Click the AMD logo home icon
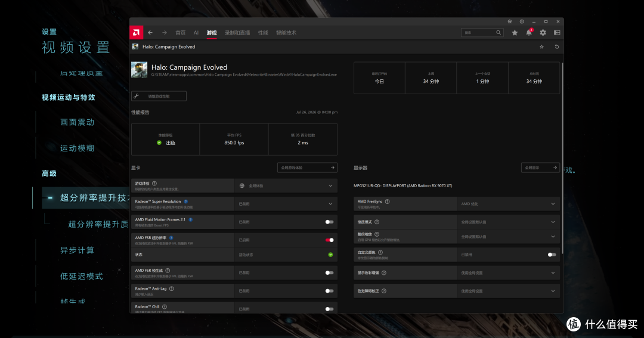Image resolution: width=644 pixels, height=338 pixels. click(x=136, y=32)
